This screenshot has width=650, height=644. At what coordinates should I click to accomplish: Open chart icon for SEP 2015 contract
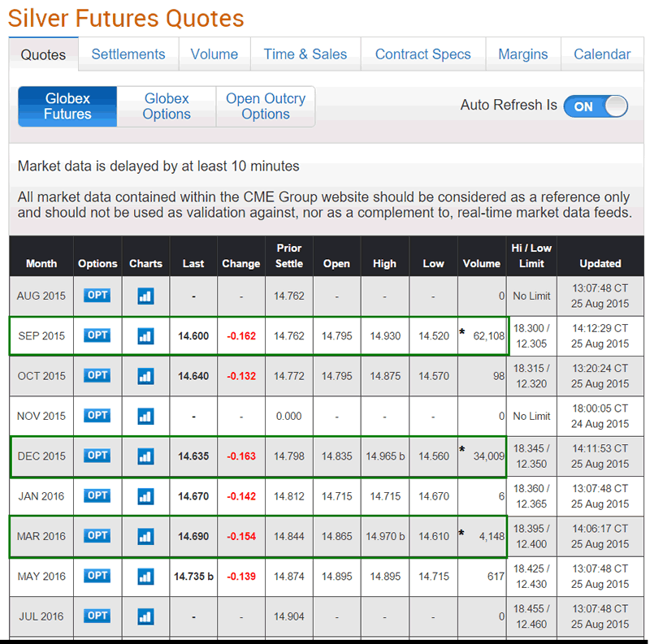coord(145,335)
